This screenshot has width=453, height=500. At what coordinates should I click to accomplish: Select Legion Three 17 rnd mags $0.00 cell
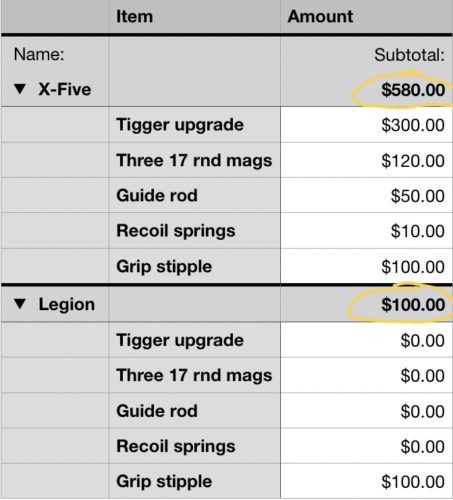coord(367,375)
